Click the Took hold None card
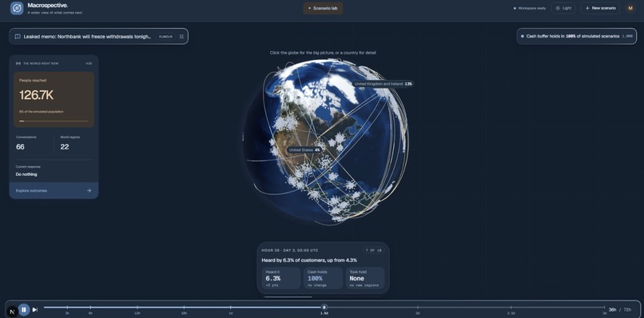This screenshot has width=644, height=318. (x=365, y=278)
